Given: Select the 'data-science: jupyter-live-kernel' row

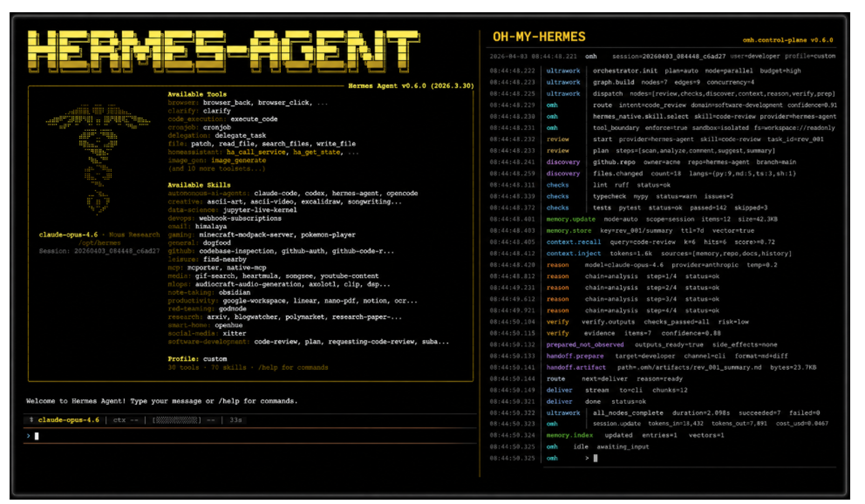Looking at the screenshot, I should click(232, 210).
